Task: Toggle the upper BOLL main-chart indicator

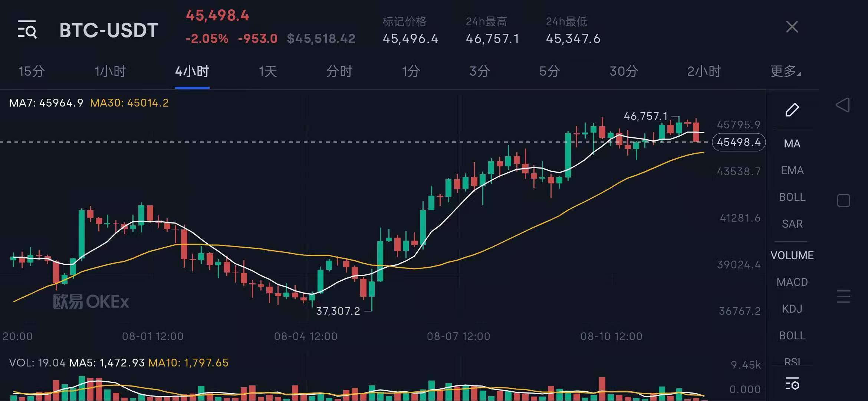Action: tap(792, 197)
